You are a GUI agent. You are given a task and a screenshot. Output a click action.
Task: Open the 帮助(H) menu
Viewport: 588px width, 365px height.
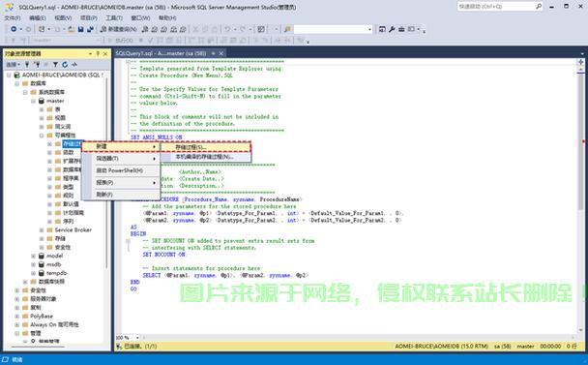pos(167,17)
